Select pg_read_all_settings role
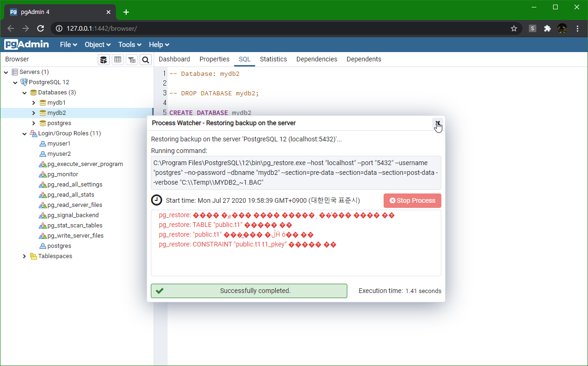The width and height of the screenshot is (588, 366). point(74,185)
